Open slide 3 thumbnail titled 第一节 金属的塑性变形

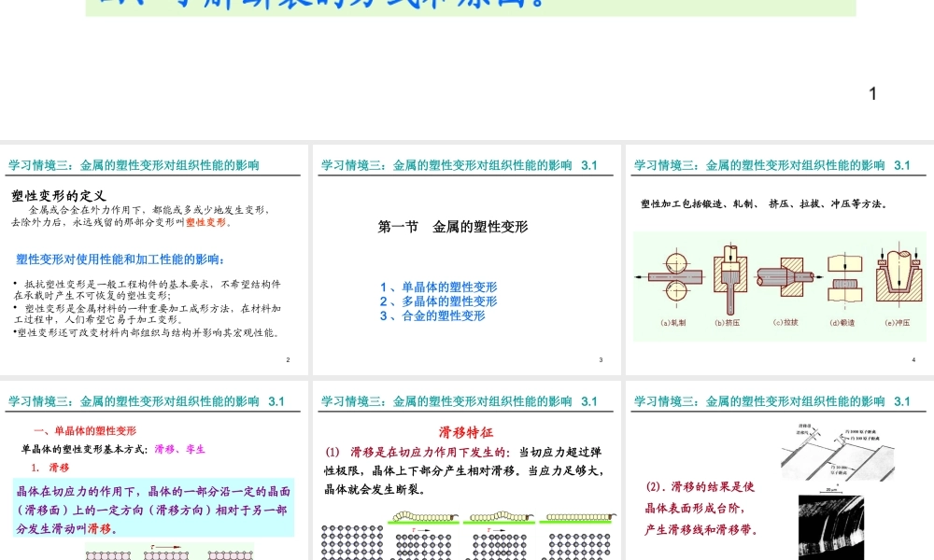466,260
